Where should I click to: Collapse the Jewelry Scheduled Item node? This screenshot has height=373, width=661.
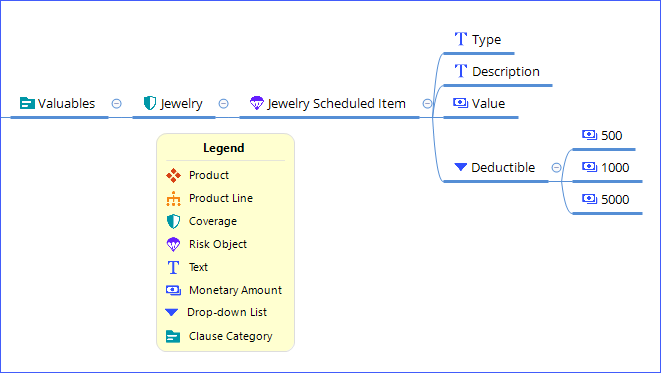(427, 103)
